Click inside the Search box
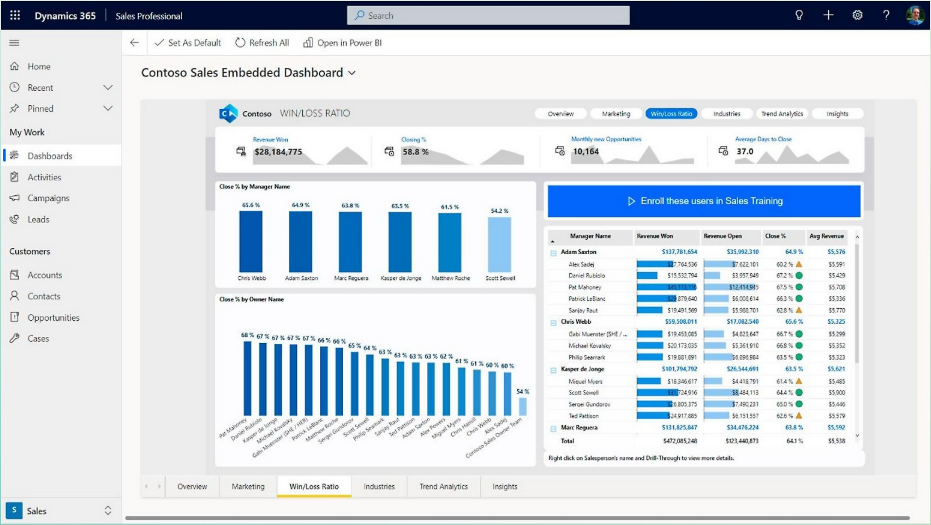This screenshot has height=525, width=931. tap(488, 15)
